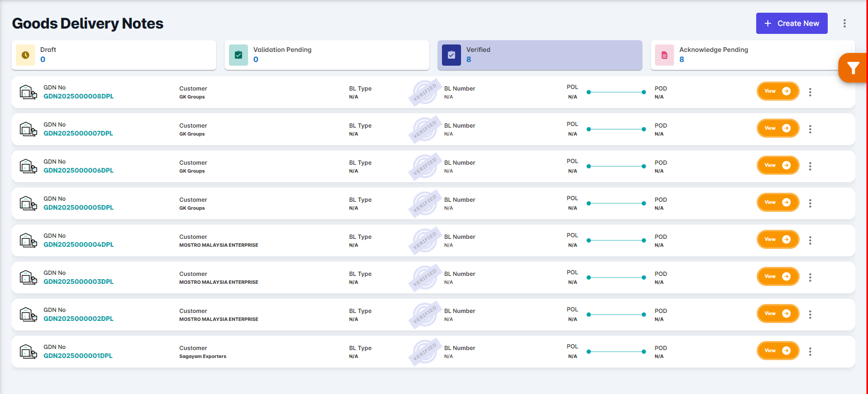Click the Validation Pending clipboard icon
The width and height of the screenshot is (868, 394).
pos(238,55)
